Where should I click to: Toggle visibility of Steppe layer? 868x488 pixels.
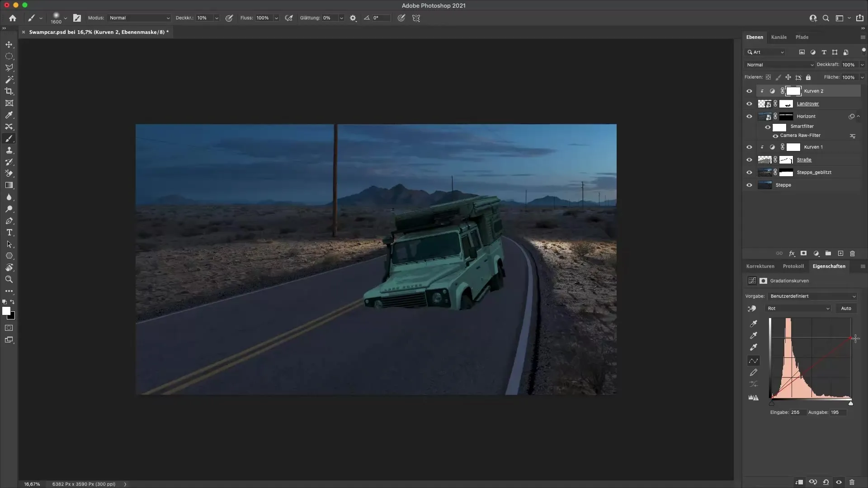coord(749,185)
